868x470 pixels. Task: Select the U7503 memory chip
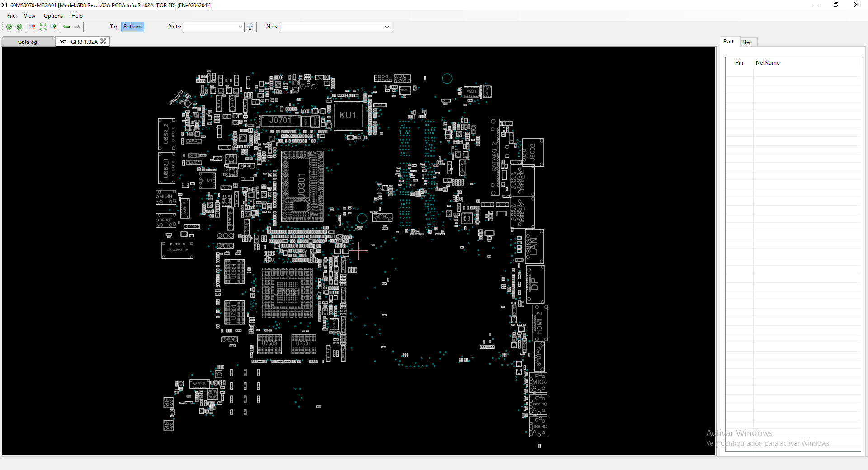pyautogui.click(x=269, y=344)
